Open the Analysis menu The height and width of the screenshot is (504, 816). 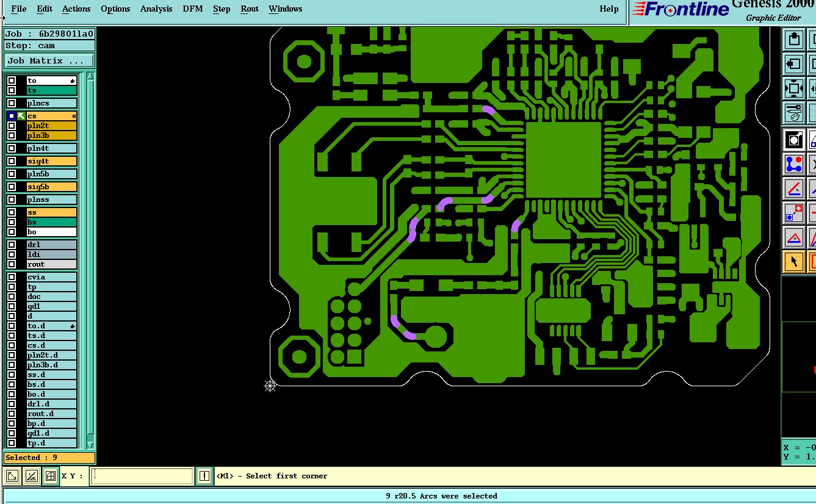click(x=156, y=9)
